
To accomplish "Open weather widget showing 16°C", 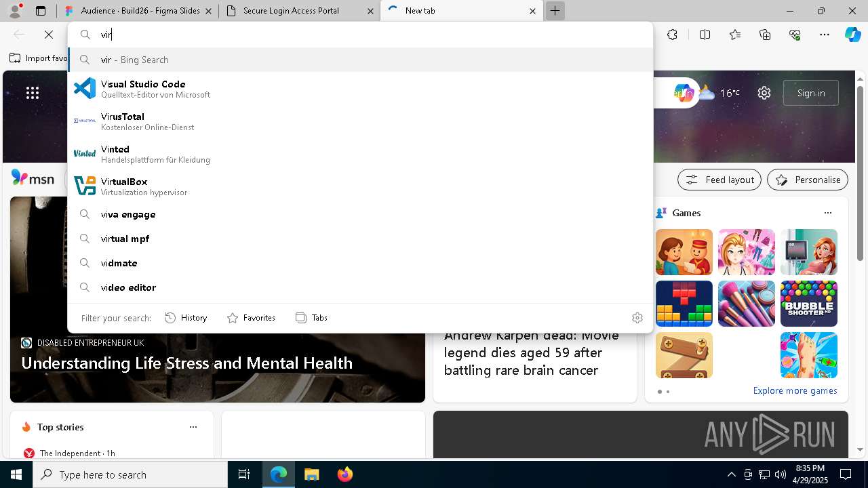I will pos(719,93).
